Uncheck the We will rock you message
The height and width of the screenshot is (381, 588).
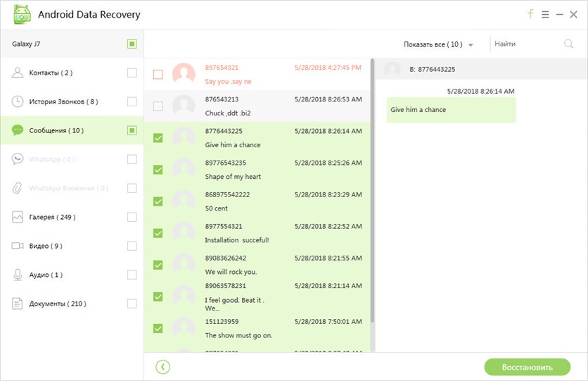(158, 265)
